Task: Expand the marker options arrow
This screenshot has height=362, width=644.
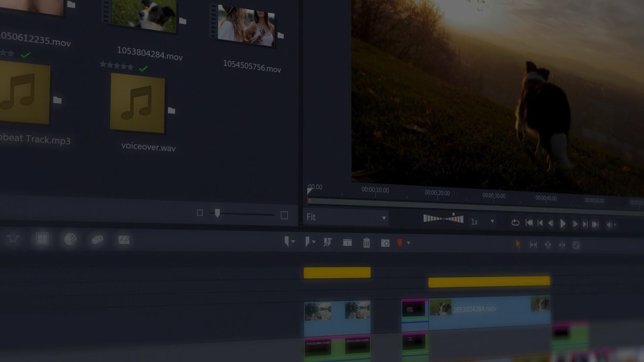Action: pos(409,243)
